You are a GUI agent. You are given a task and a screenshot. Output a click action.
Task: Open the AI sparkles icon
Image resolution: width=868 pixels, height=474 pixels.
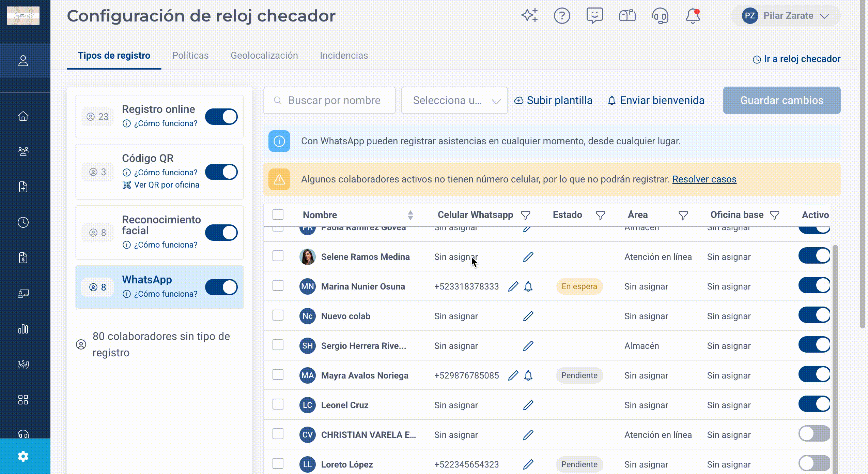(x=529, y=15)
